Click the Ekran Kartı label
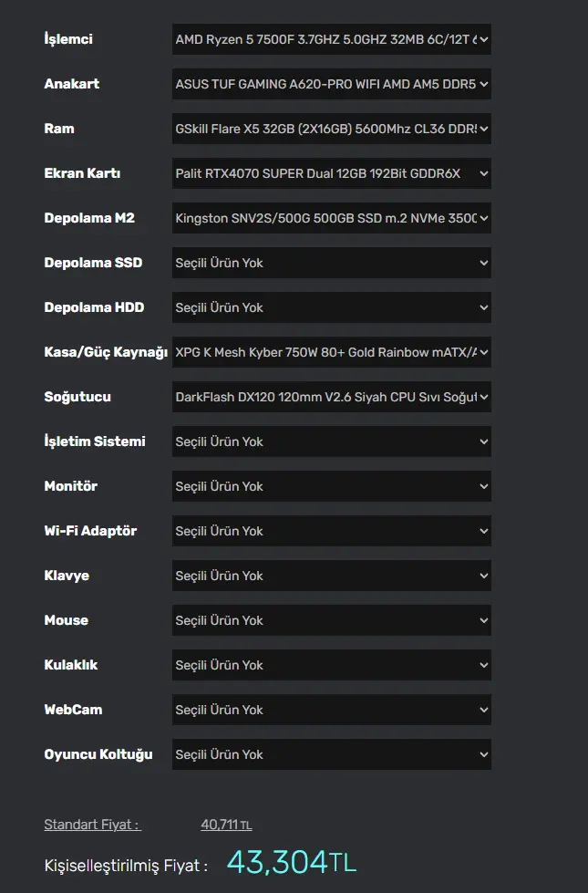The image size is (588, 893). tap(82, 173)
